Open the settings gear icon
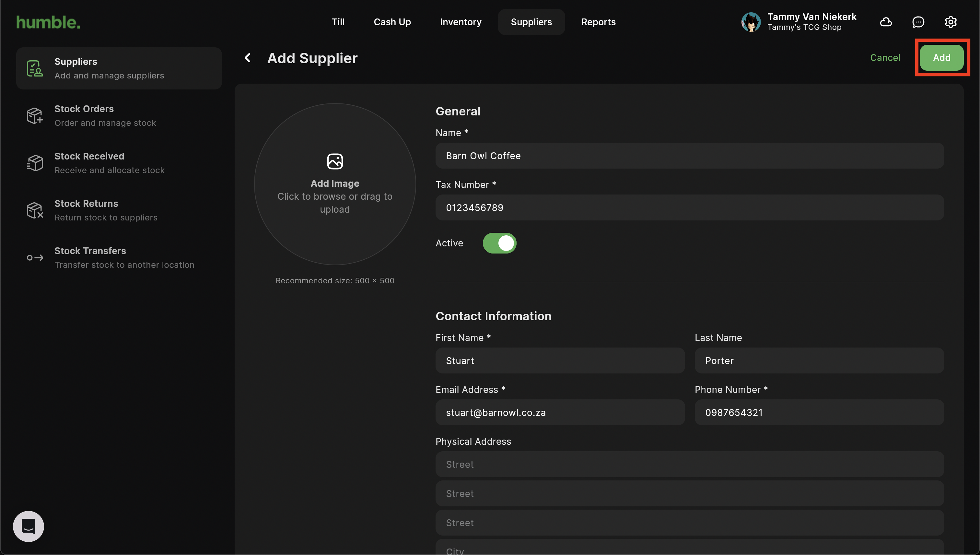The image size is (980, 555). pyautogui.click(x=950, y=22)
